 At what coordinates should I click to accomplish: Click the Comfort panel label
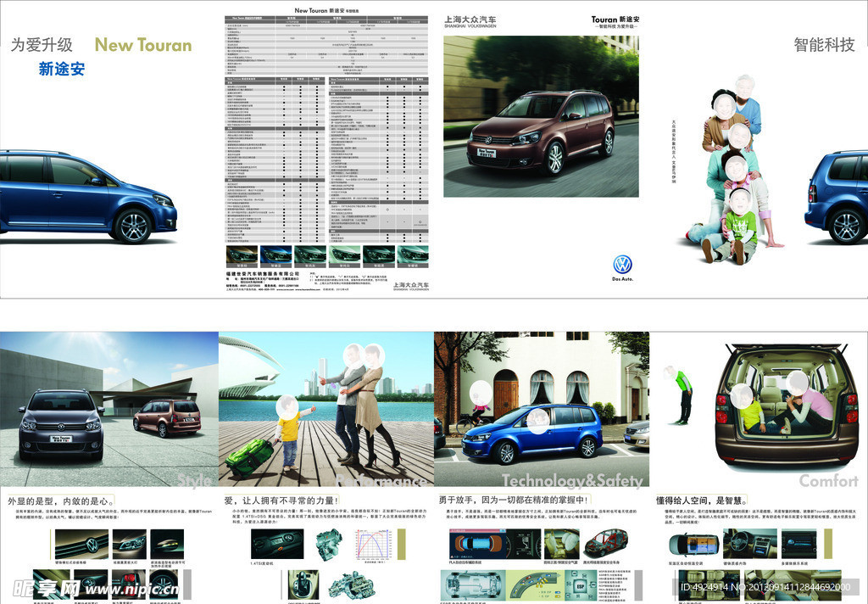pos(828,481)
